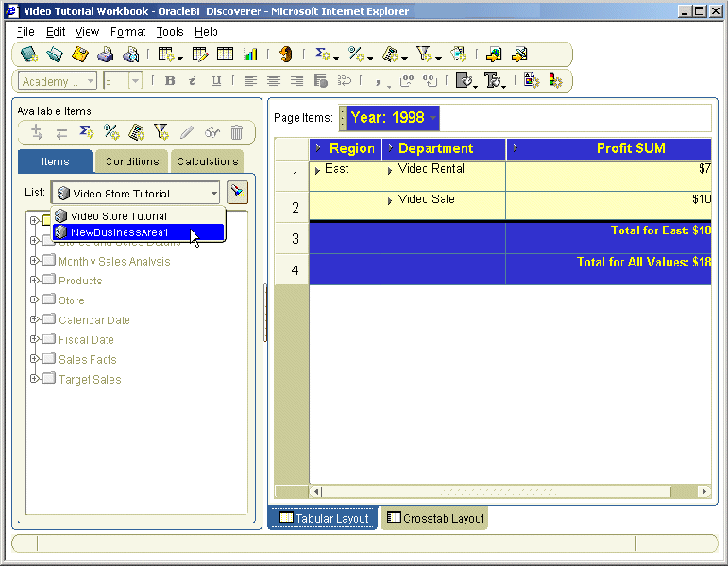Open the text color picker
This screenshot has height=566, width=728.
pyautogui.click(x=494, y=81)
